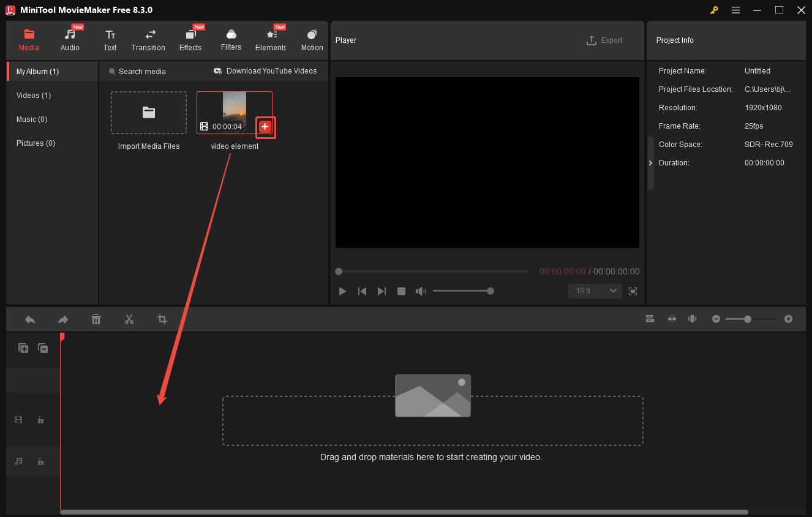Go to next frame in player
The width and height of the screenshot is (812, 517).
(x=382, y=291)
